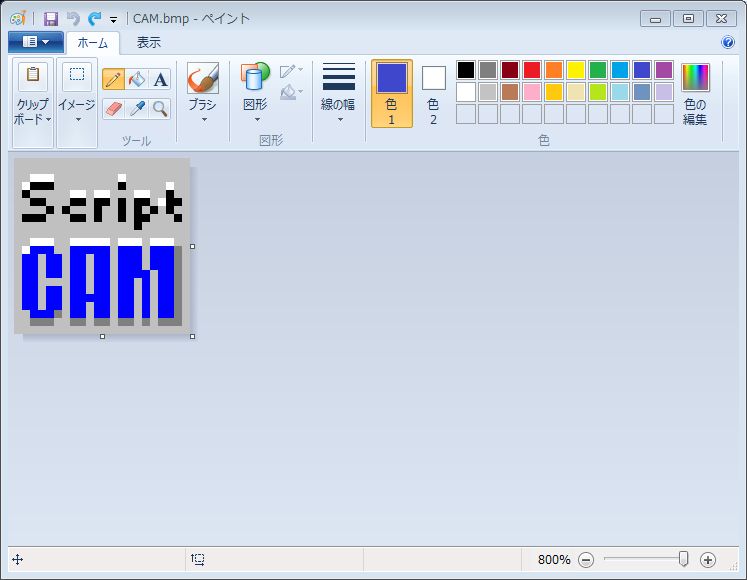Expand the ブラシ dropdown arrow
Screen dimensions: 747x580
click(204, 120)
